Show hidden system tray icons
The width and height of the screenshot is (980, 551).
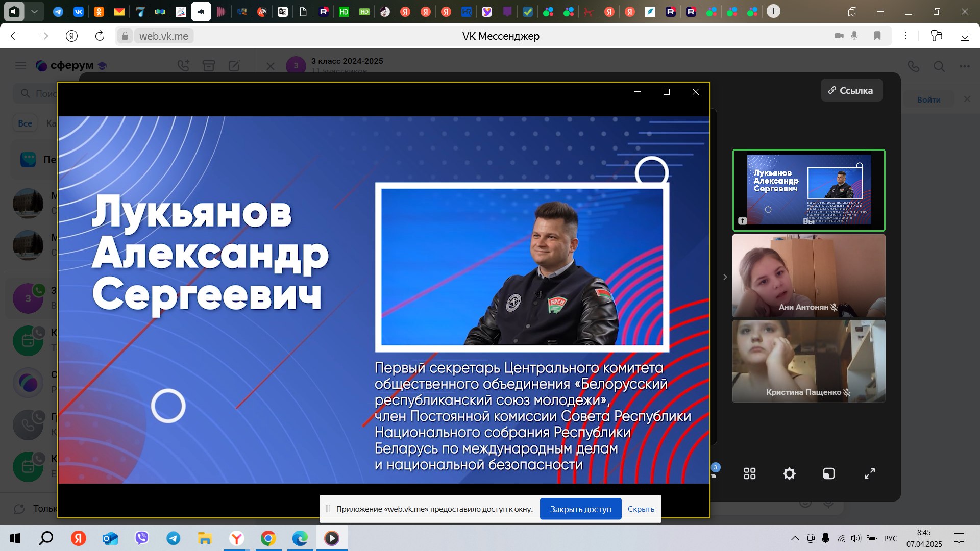(x=795, y=538)
